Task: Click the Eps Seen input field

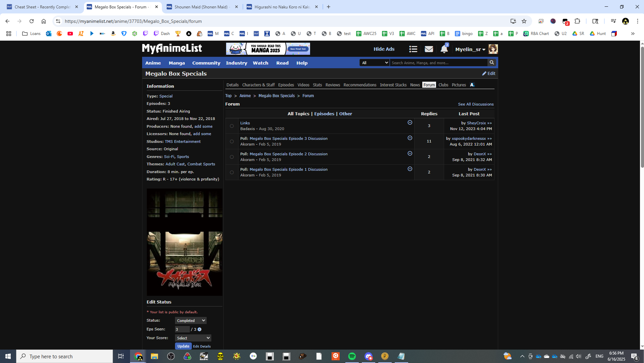Action: click(182, 329)
